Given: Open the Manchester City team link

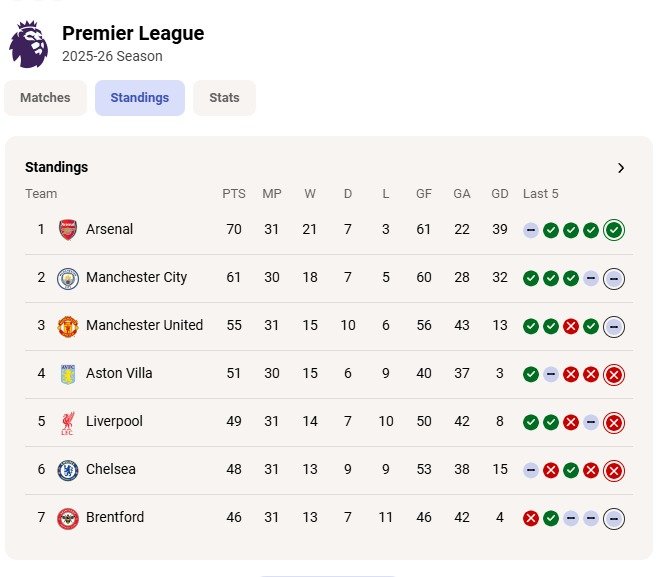Looking at the screenshot, I should pos(136,277).
